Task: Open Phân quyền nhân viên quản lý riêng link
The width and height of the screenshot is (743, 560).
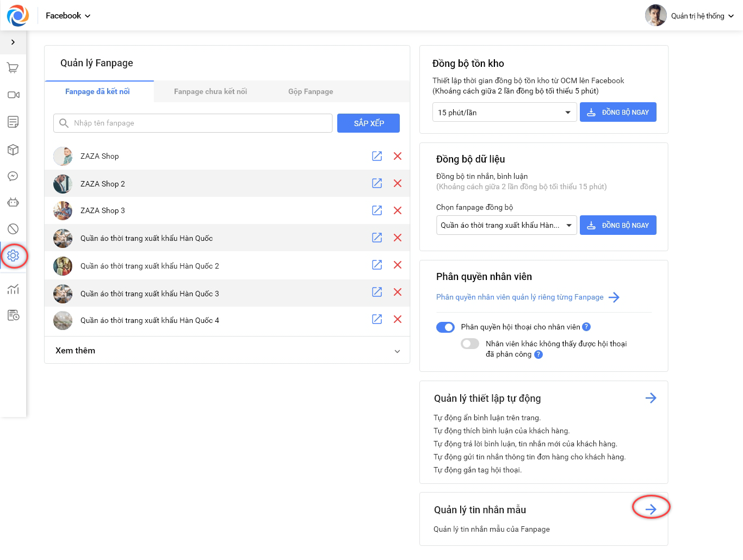Action: pos(528,297)
